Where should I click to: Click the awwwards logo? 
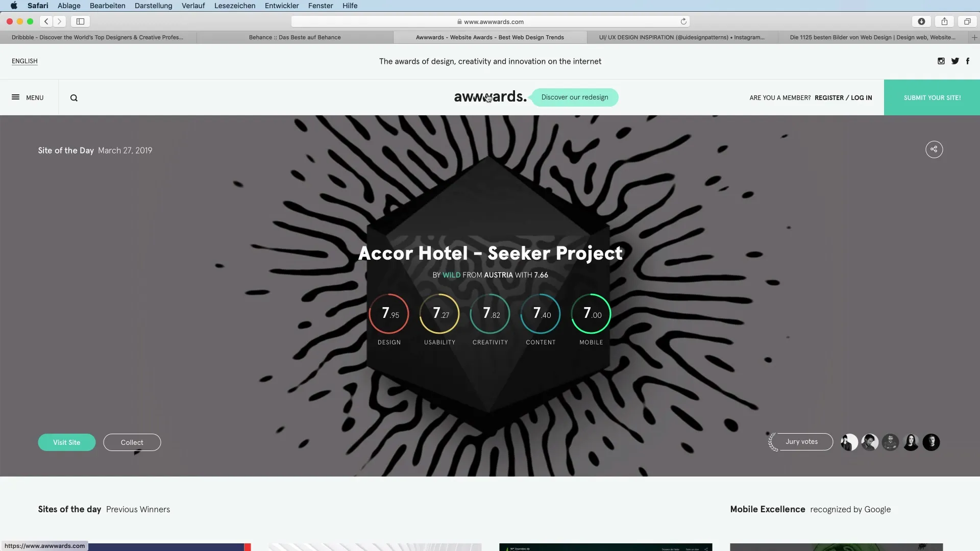pos(490,97)
